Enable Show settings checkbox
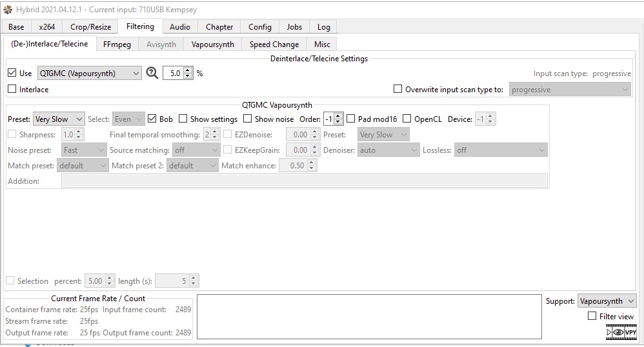The height and width of the screenshot is (347, 644). click(x=183, y=119)
